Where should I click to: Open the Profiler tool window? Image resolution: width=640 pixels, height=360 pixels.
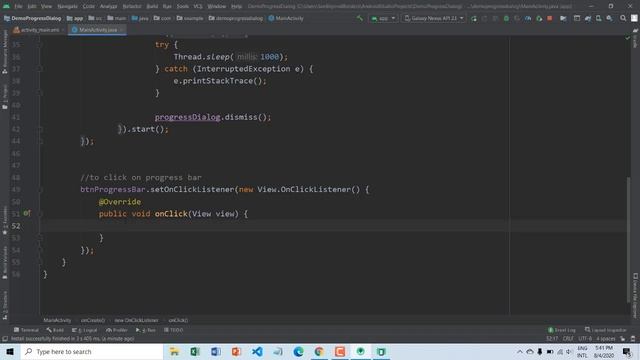click(117, 330)
